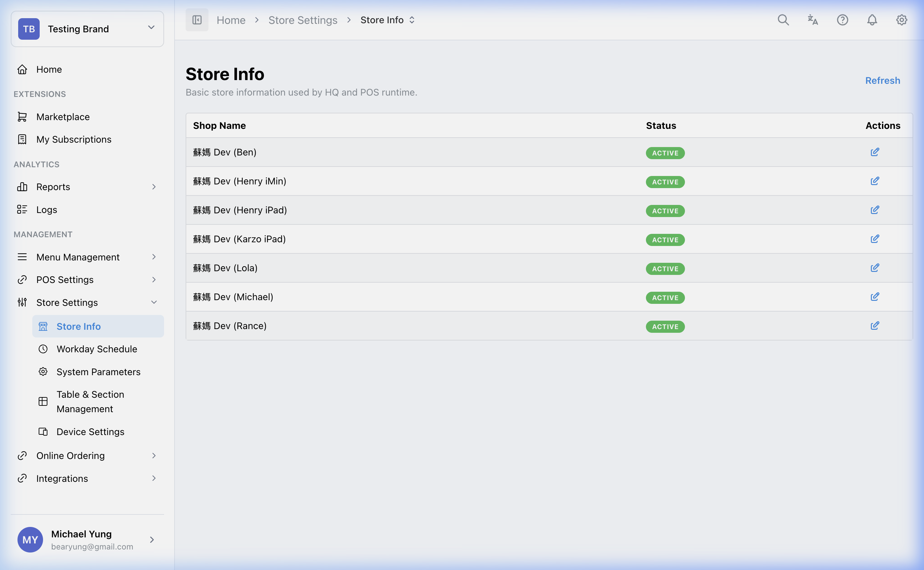924x570 pixels.
Task: Open notifications bell icon
Action: tap(872, 20)
